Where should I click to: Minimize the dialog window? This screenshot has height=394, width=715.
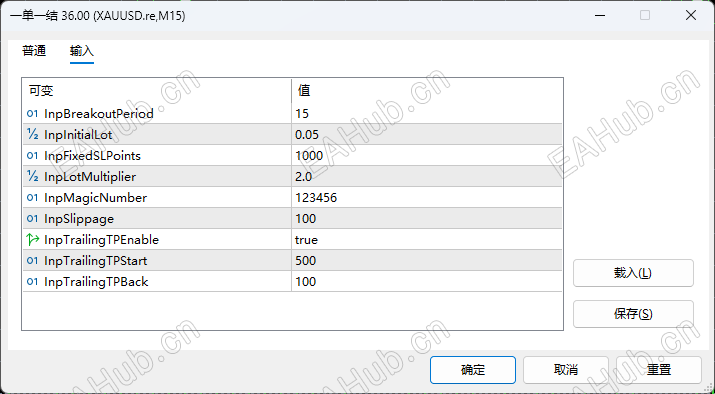[x=600, y=16]
